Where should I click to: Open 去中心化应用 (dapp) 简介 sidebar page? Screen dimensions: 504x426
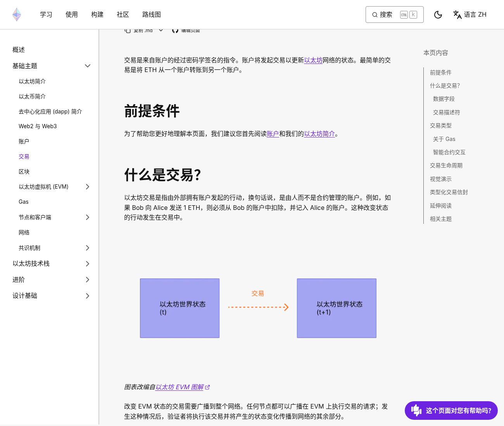(x=50, y=112)
